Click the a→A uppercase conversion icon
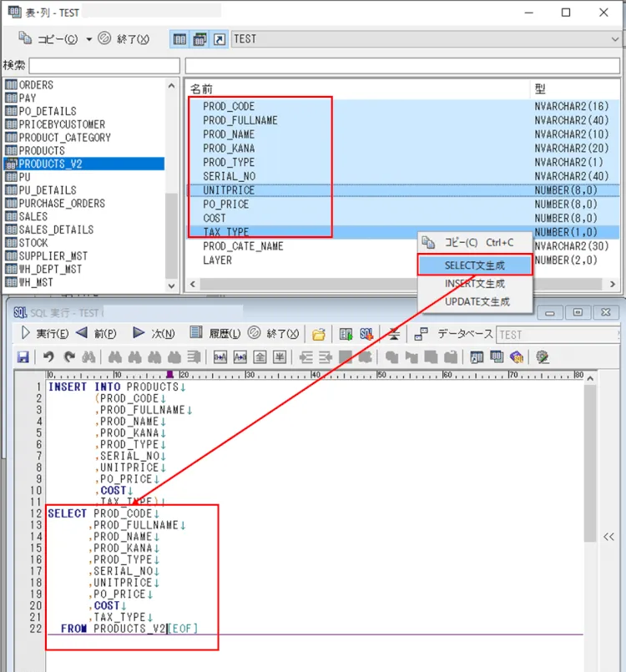This screenshot has width=626, height=672. [220, 357]
